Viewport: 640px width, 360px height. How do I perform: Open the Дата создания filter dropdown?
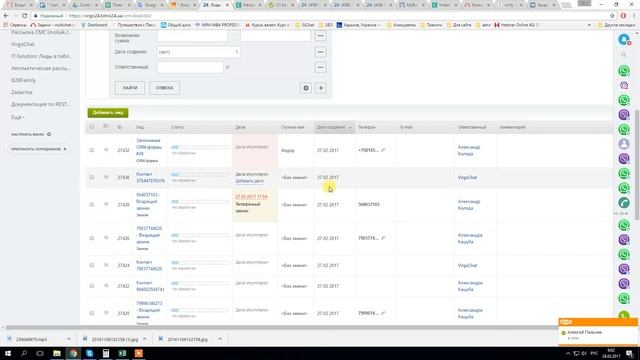[x=199, y=52]
